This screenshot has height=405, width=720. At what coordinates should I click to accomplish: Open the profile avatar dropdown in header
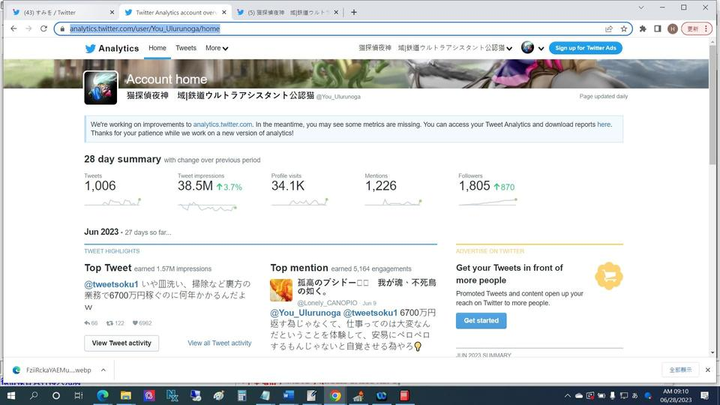(532, 47)
